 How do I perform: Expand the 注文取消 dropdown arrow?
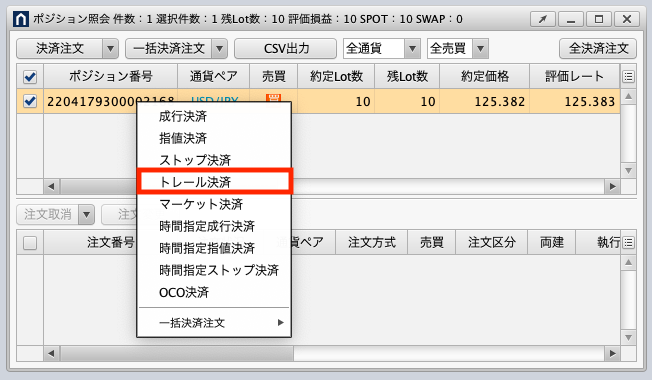pos(86,215)
